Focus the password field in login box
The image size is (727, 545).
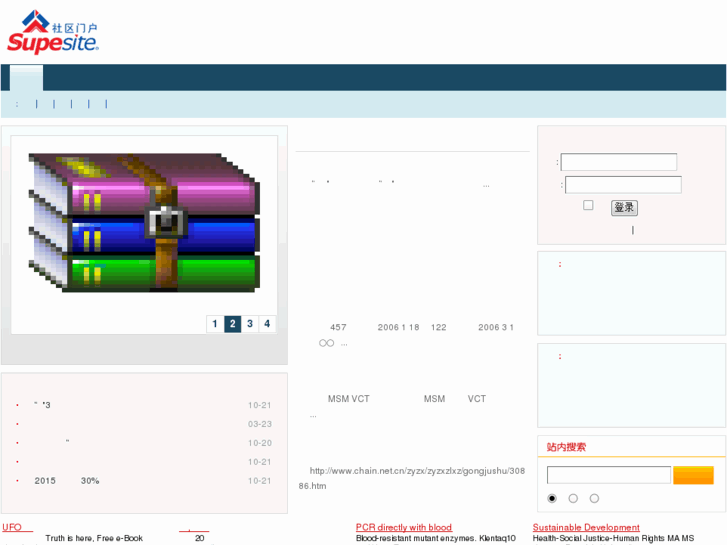click(x=623, y=185)
